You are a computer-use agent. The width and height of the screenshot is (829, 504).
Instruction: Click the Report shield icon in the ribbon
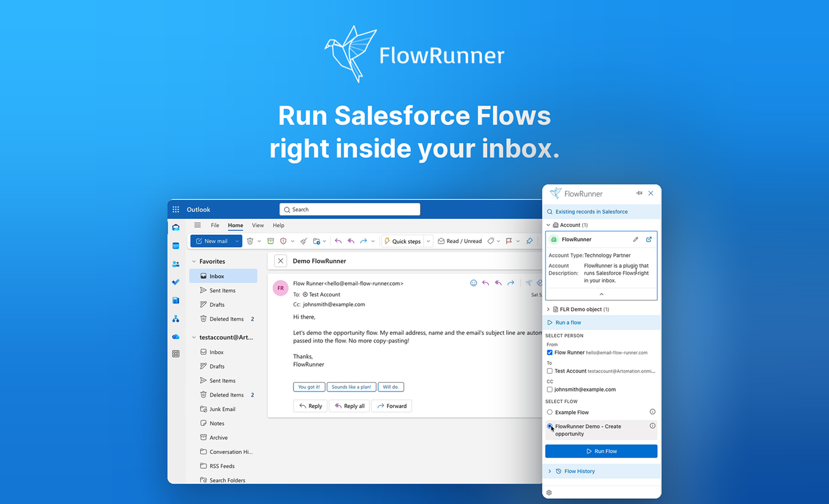point(283,241)
